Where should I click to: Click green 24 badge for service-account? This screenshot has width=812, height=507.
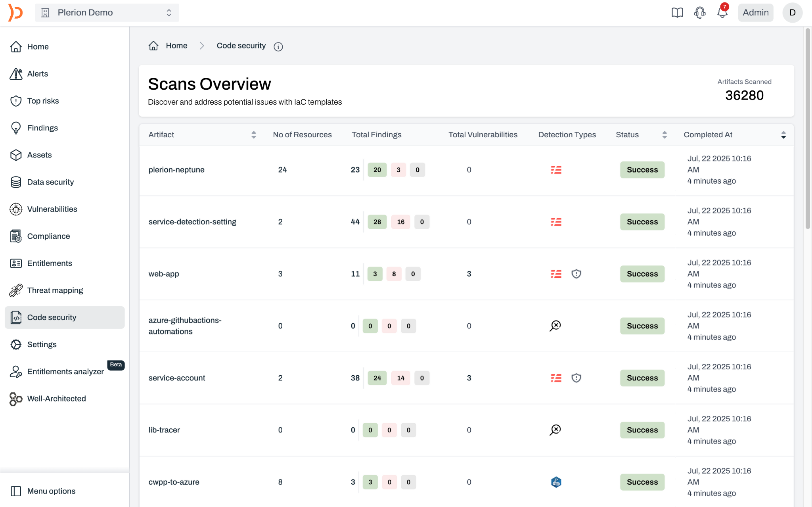point(377,378)
